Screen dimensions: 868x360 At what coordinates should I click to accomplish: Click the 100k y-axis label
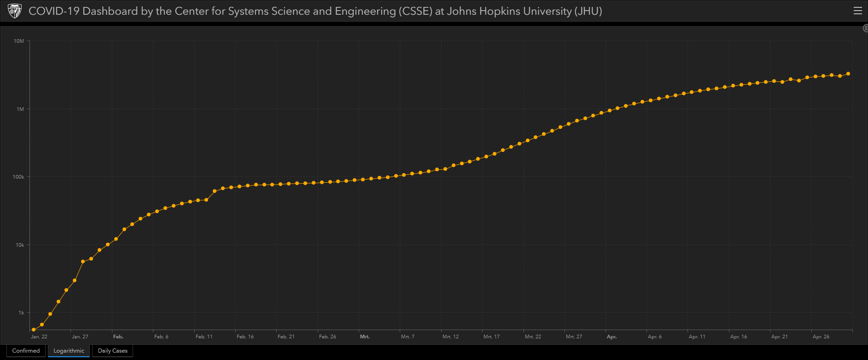click(x=18, y=177)
